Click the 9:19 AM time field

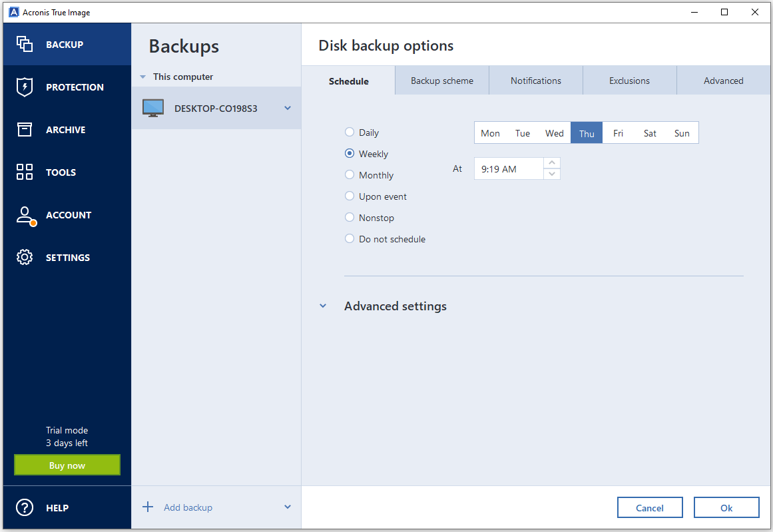pyautogui.click(x=509, y=168)
